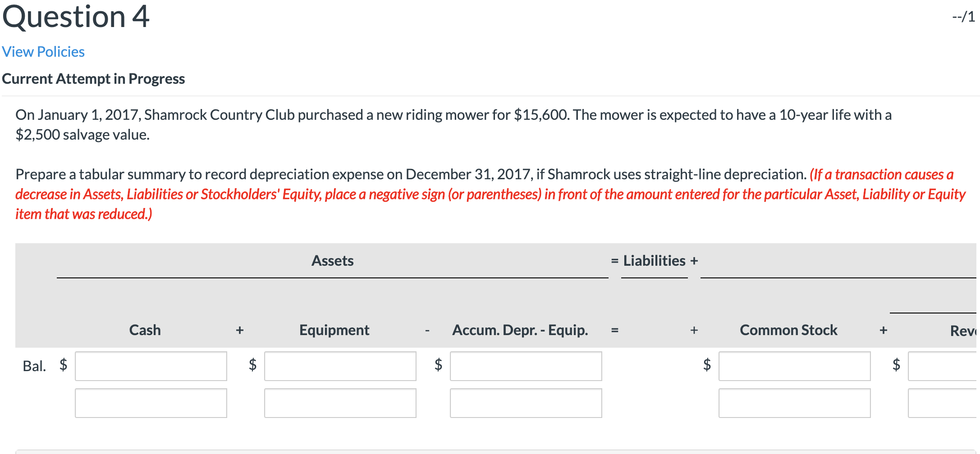
Task: Click the Accum. Depr. - Equip. balance input
Action: click(525, 366)
